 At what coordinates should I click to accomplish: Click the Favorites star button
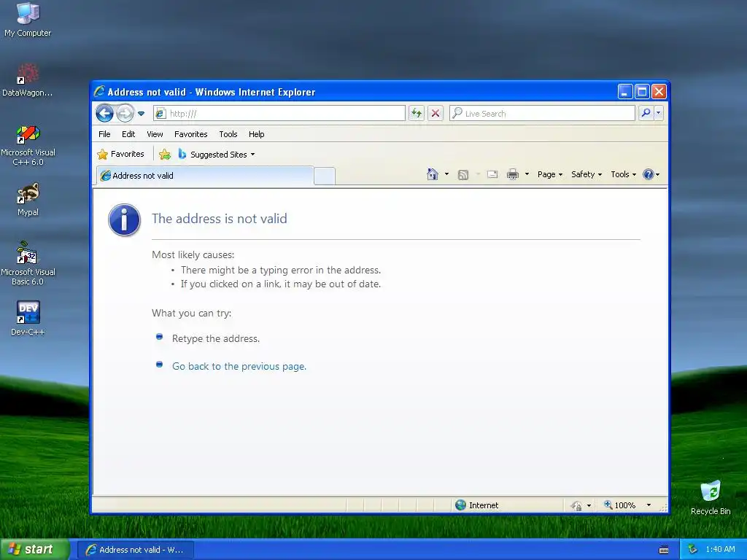click(120, 155)
